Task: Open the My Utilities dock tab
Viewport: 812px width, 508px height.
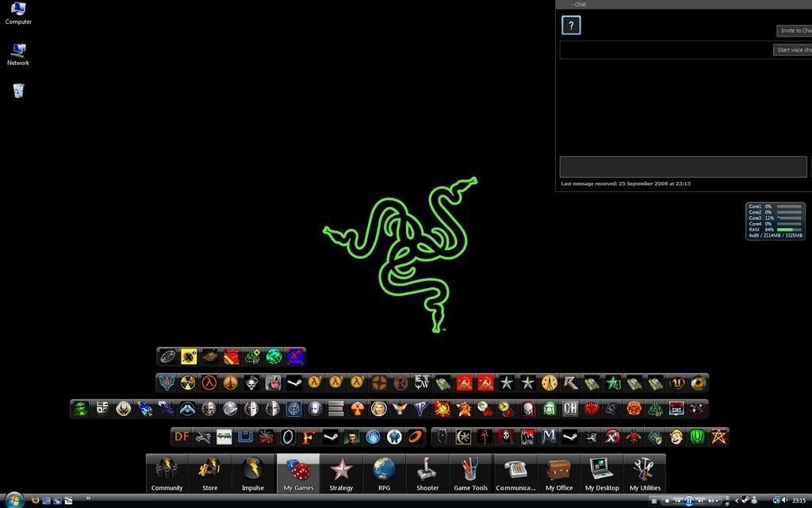Action: [x=645, y=473]
